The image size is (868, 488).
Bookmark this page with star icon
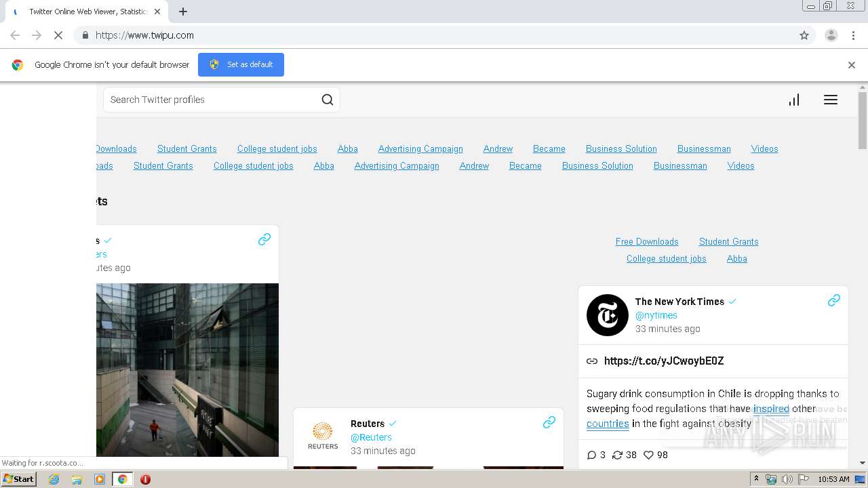coord(804,35)
